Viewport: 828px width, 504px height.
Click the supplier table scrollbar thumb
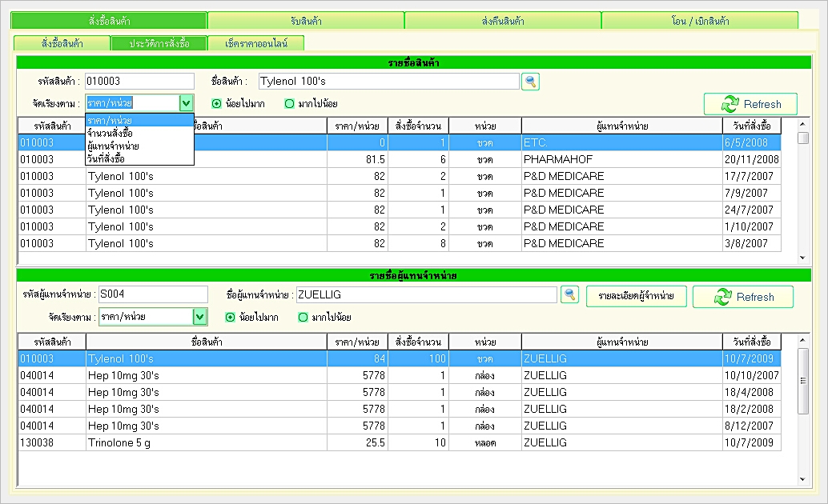(x=802, y=381)
